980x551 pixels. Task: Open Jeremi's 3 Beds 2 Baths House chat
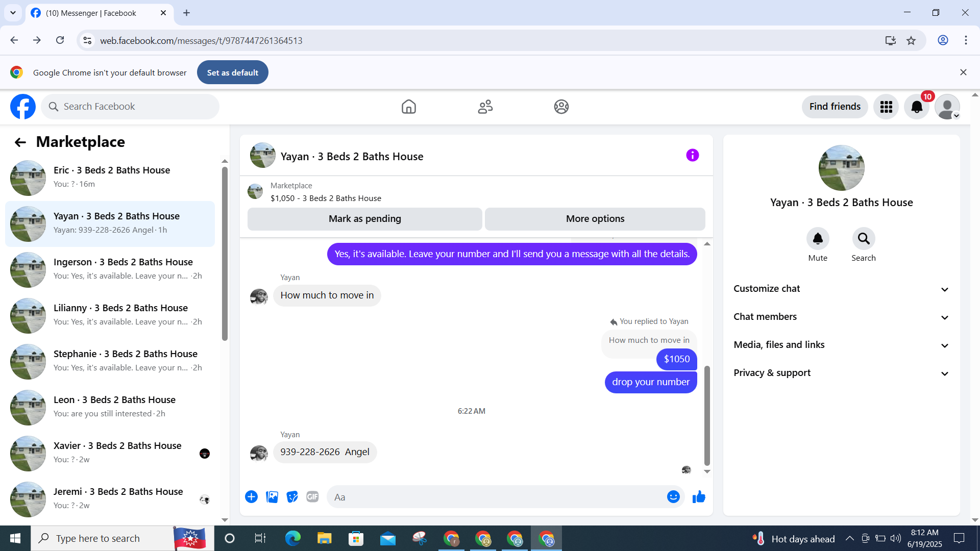tap(110, 499)
